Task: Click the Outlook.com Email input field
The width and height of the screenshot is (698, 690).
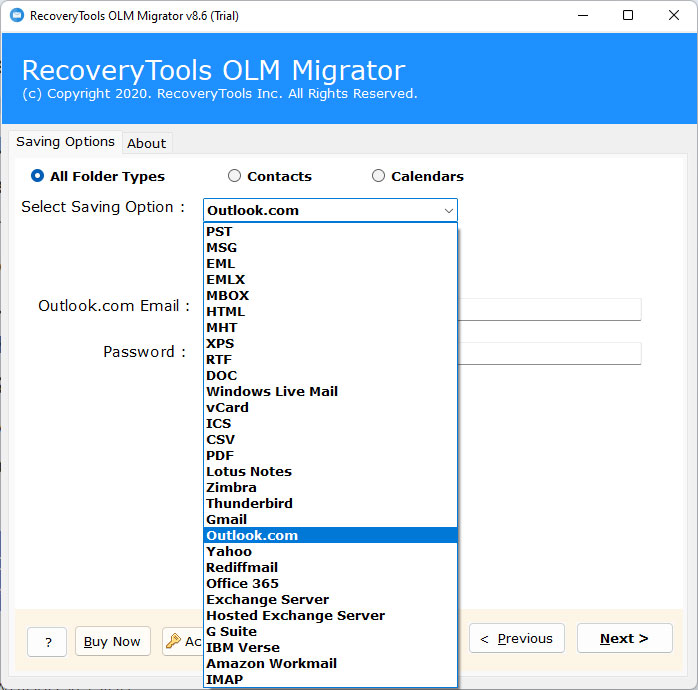Action: 549,309
